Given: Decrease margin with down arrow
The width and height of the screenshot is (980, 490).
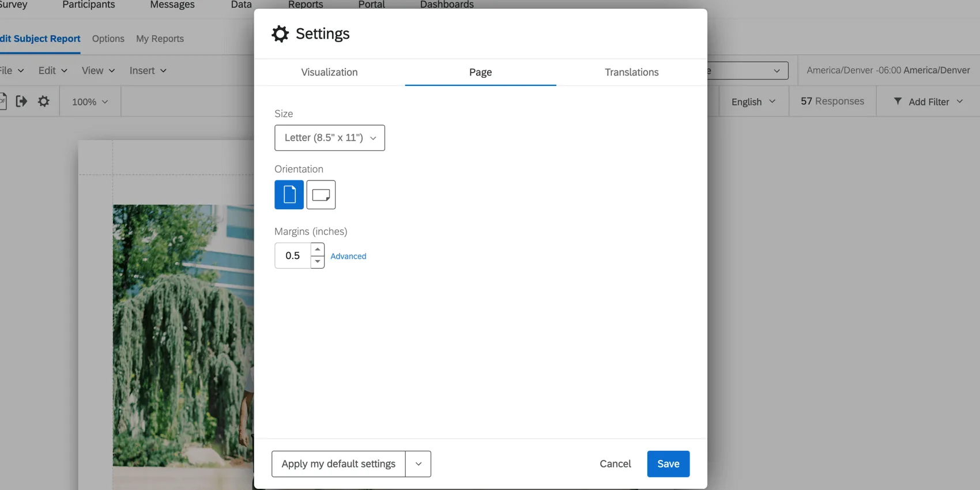Looking at the screenshot, I should pyautogui.click(x=318, y=262).
